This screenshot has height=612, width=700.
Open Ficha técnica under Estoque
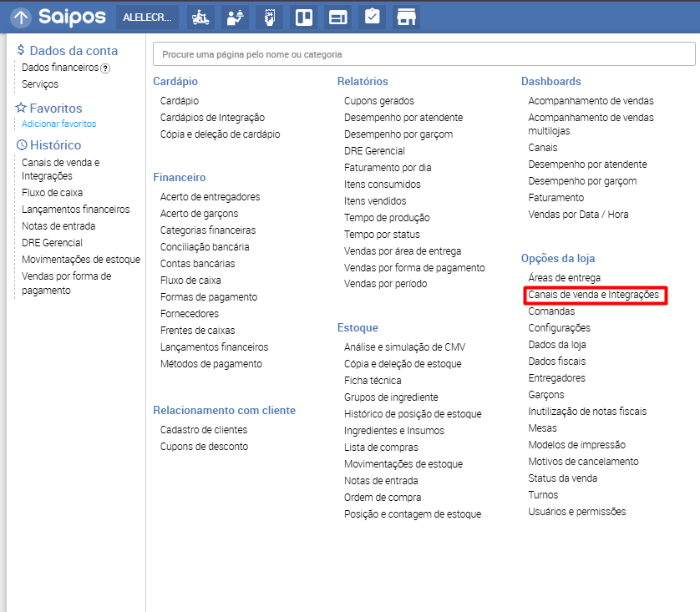point(373,381)
